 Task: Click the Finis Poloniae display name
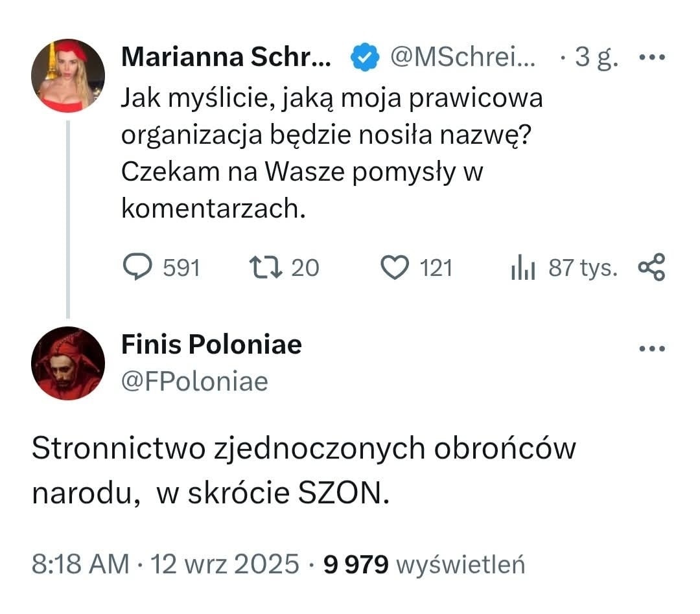211,345
